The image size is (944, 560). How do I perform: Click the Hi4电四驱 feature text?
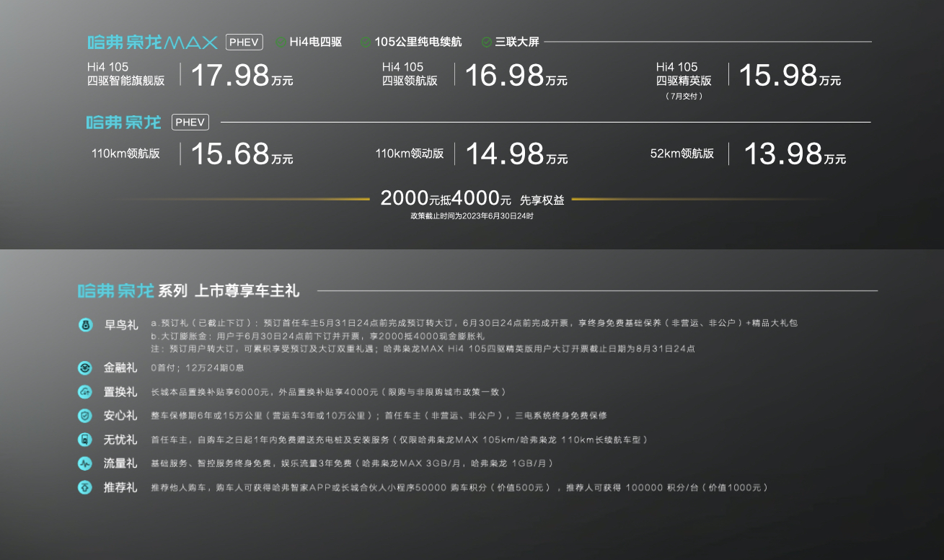(x=316, y=42)
